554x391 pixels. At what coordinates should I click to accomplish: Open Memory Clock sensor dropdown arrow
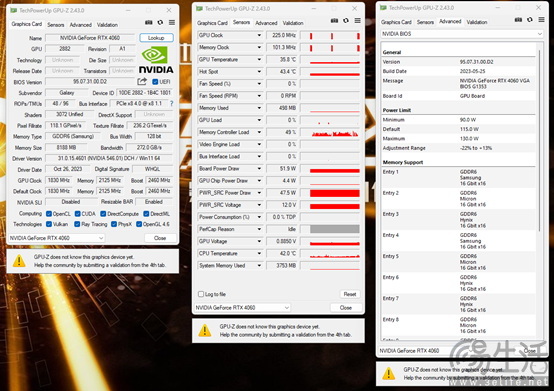tap(259, 47)
